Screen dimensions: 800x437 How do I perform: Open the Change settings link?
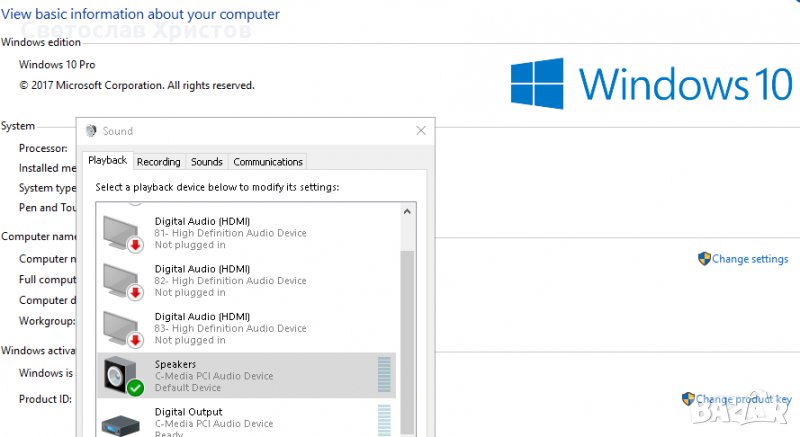pos(750,259)
